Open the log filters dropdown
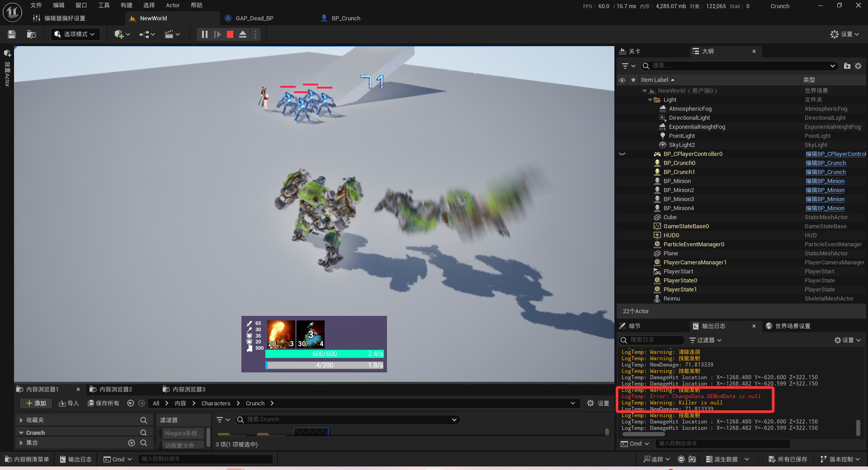 (x=705, y=340)
